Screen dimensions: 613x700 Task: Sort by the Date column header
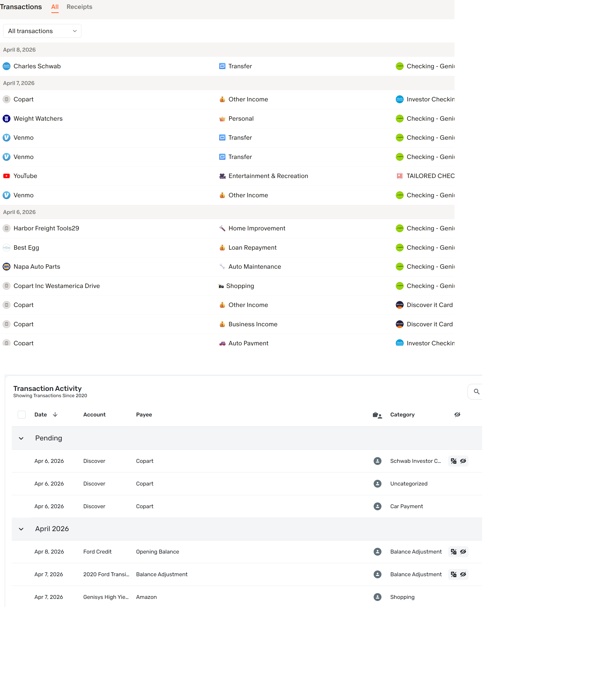click(41, 414)
